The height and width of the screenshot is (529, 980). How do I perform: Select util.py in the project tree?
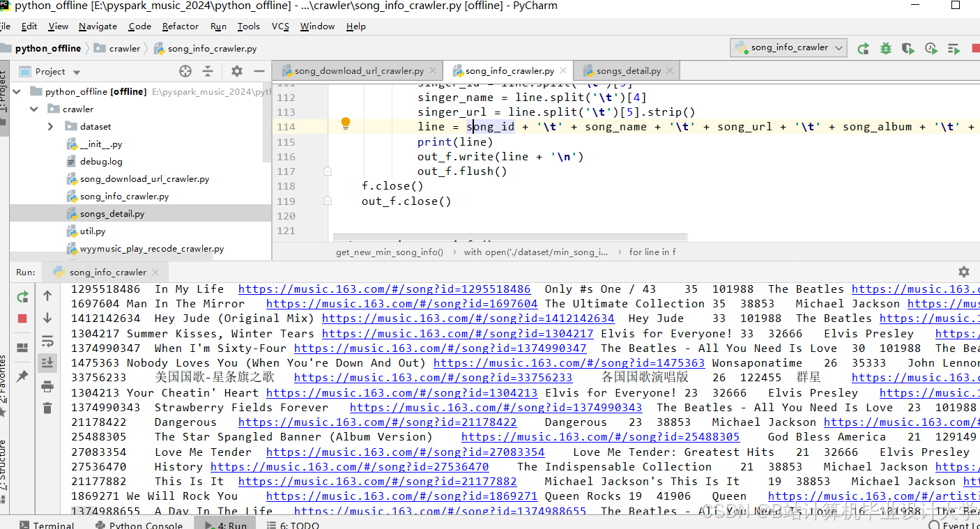(x=93, y=231)
